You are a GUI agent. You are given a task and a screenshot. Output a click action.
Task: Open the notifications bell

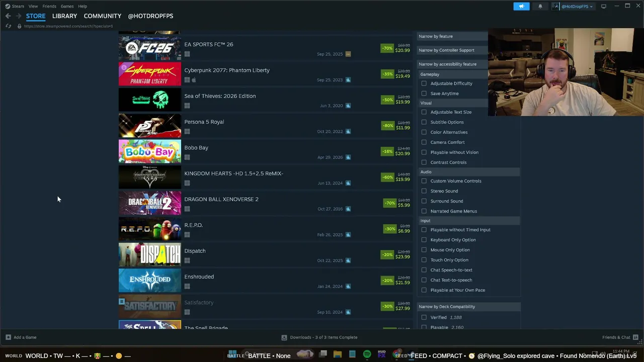[540, 6]
